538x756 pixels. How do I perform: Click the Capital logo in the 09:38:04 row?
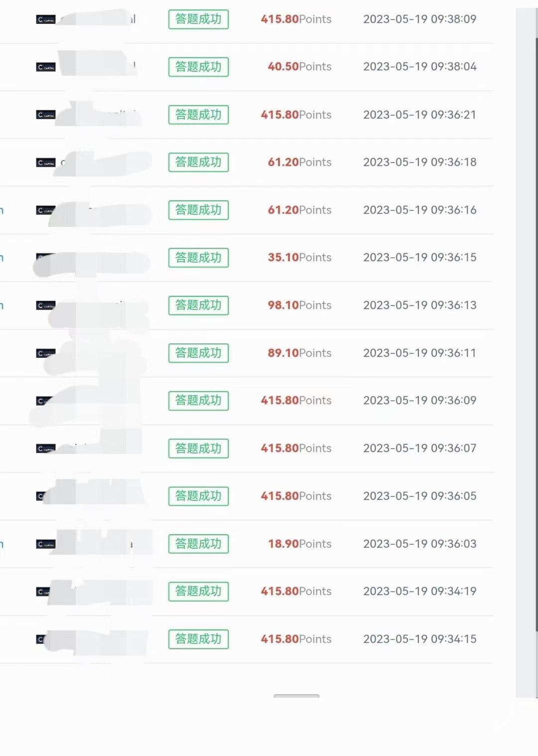tap(46, 67)
